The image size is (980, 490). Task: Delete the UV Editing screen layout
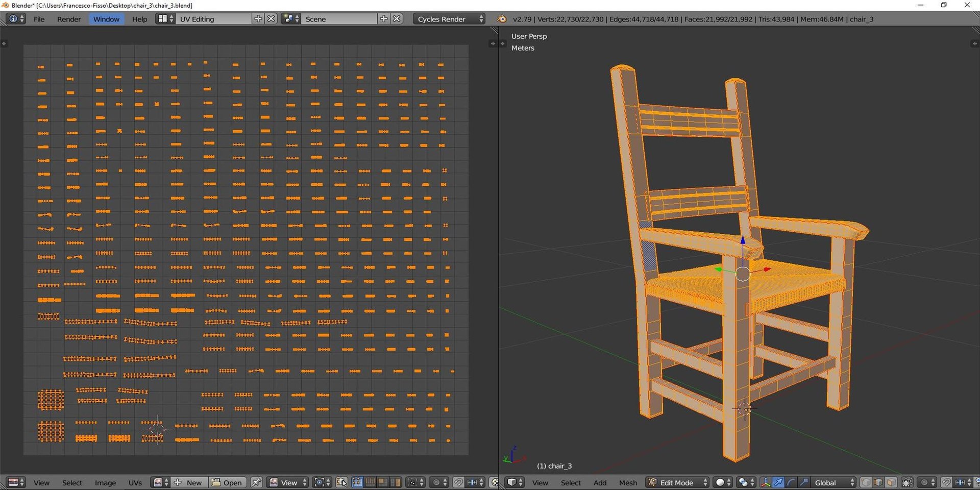click(x=271, y=19)
